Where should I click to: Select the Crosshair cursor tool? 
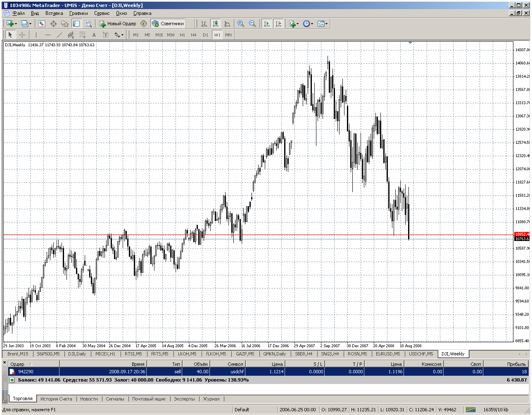click(22, 35)
